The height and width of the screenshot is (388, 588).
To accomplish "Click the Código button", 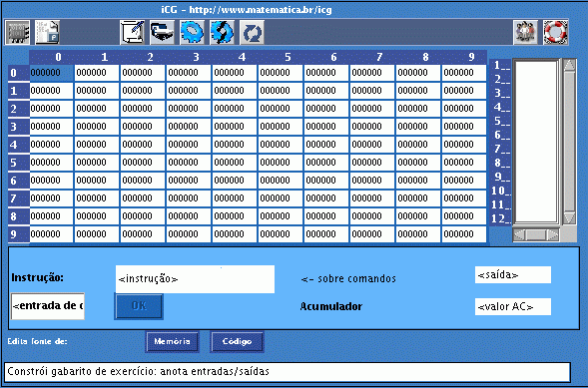I will click(x=237, y=341).
